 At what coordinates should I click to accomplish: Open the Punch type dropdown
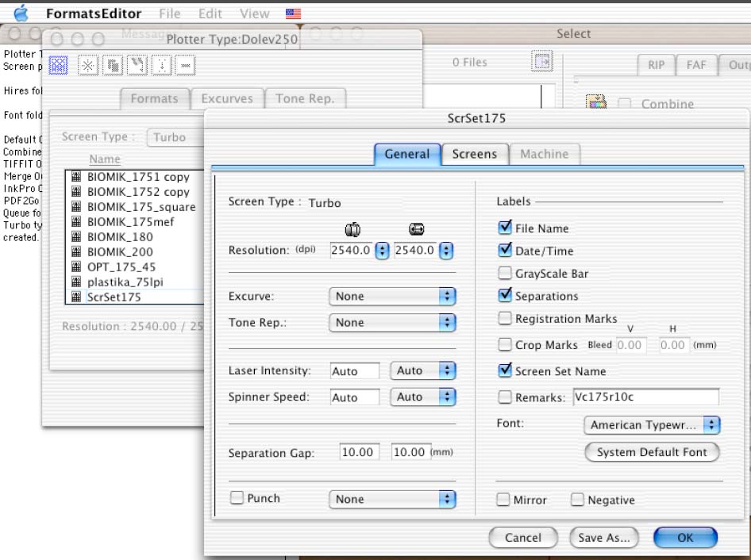pos(392,499)
